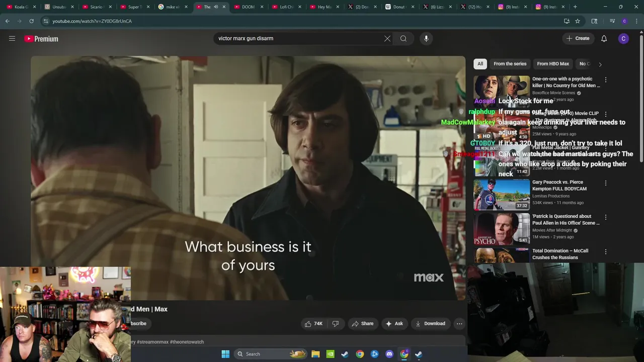
Task: Open YouTube notifications bell
Action: click(604, 39)
